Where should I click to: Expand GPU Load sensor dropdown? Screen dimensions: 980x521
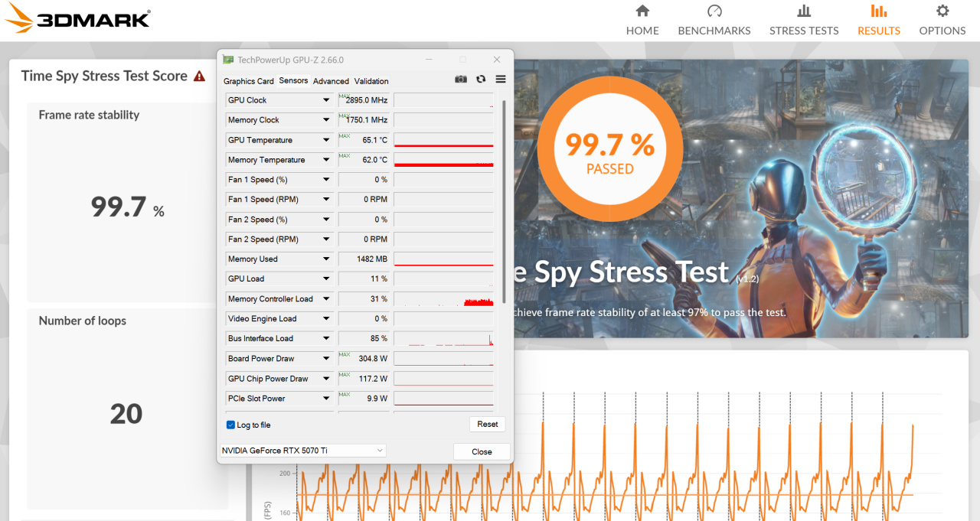tap(326, 279)
